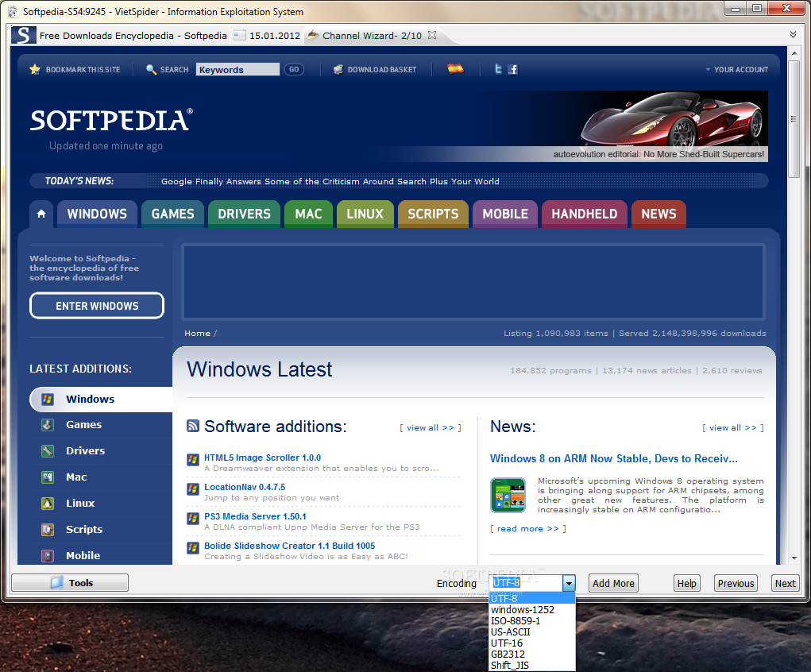Open the tab list chevron dropdown
This screenshot has height=672, width=811.
[x=793, y=35]
